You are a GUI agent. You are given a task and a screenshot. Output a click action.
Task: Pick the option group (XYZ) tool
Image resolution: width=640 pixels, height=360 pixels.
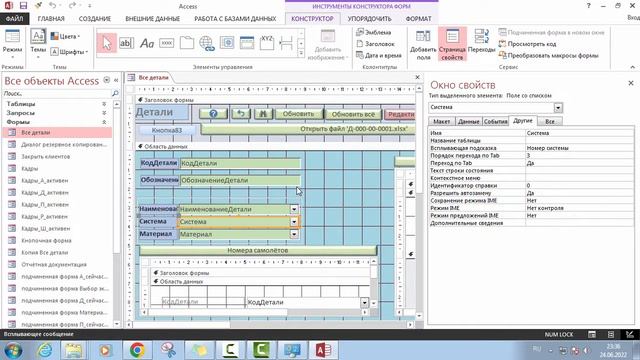tap(267, 43)
